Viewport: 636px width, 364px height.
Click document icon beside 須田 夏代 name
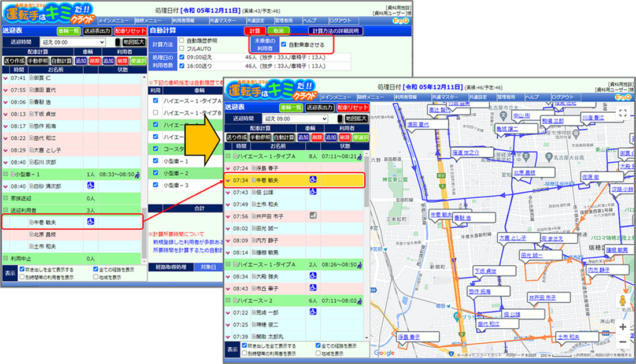click(x=31, y=90)
